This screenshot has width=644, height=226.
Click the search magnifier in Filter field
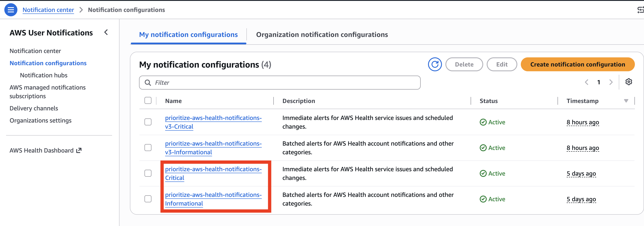coord(148,83)
